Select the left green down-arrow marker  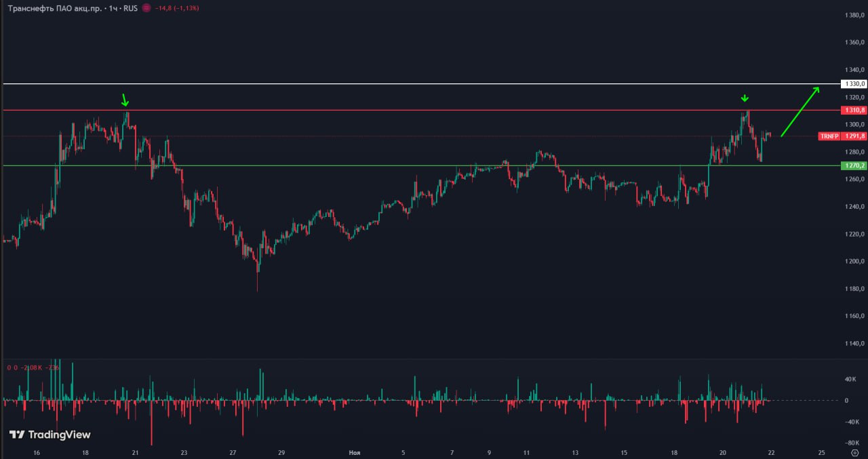(125, 100)
